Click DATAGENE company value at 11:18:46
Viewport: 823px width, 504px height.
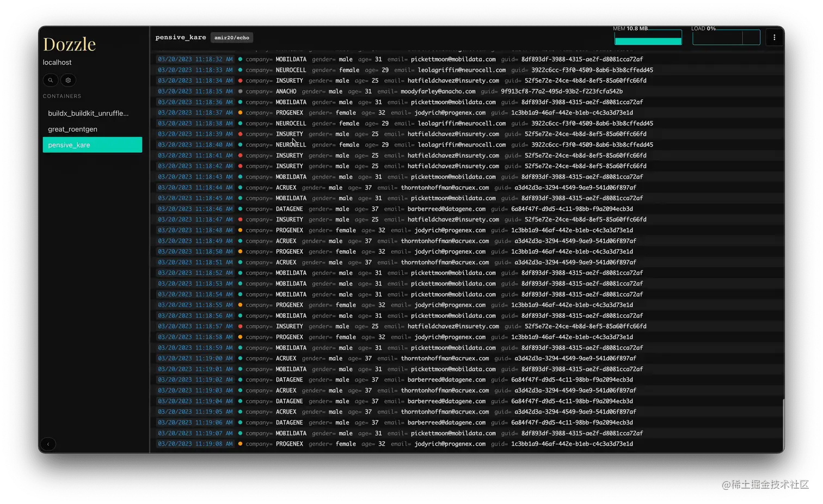[289, 209]
